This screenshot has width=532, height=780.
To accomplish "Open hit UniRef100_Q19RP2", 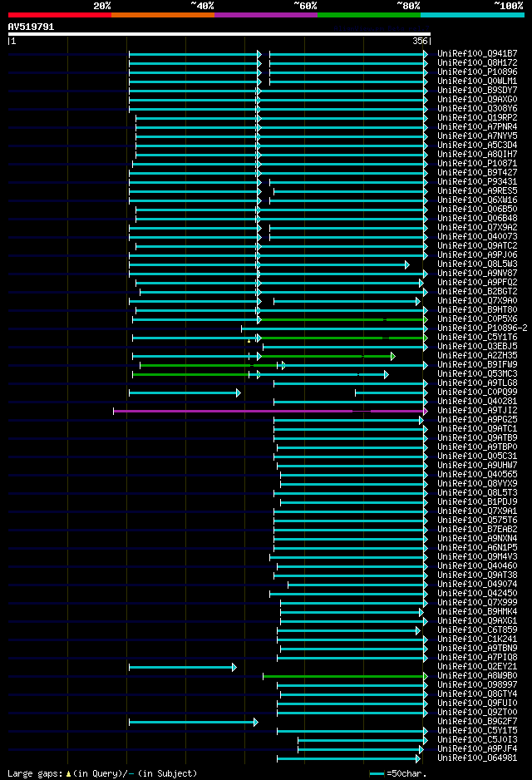I will coord(477,117).
